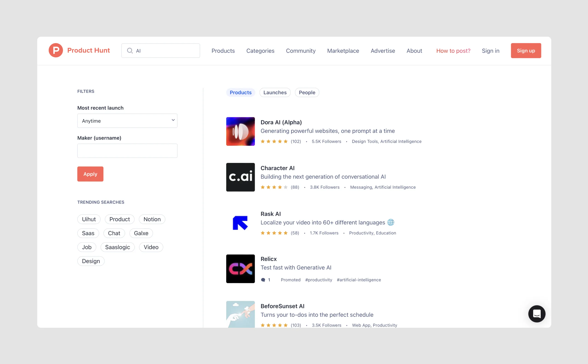Screen dimensions: 588x364
Task: Click the star rating of Dora AI
Action: click(x=274, y=141)
